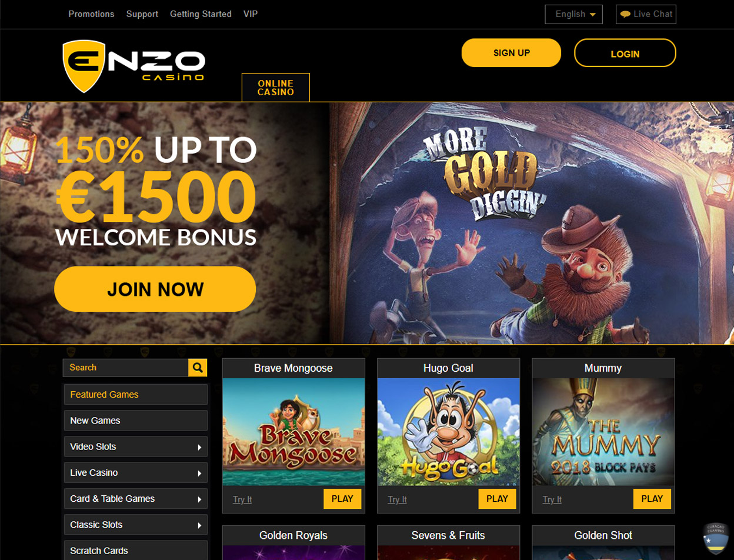The width and height of the screenshot is (734, 560).
Task: Click the Join Now banner button
Action: [155, 289]
